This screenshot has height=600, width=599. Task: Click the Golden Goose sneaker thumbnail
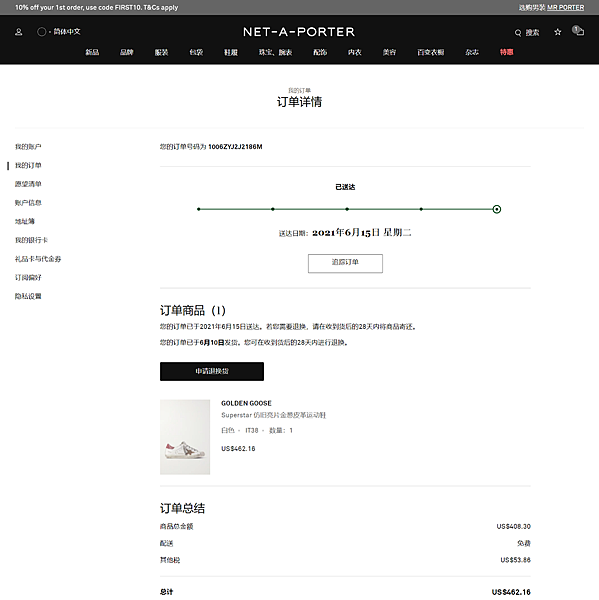coord(185,437)
